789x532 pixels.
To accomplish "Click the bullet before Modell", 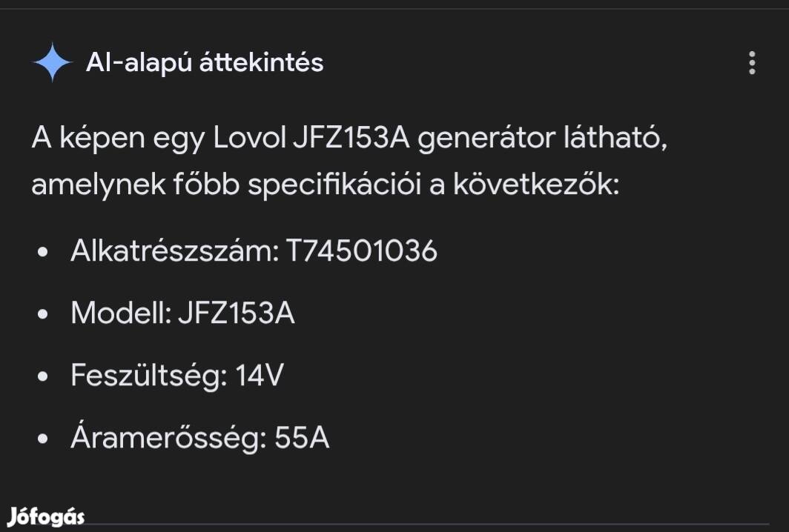I will coord(43,315).
